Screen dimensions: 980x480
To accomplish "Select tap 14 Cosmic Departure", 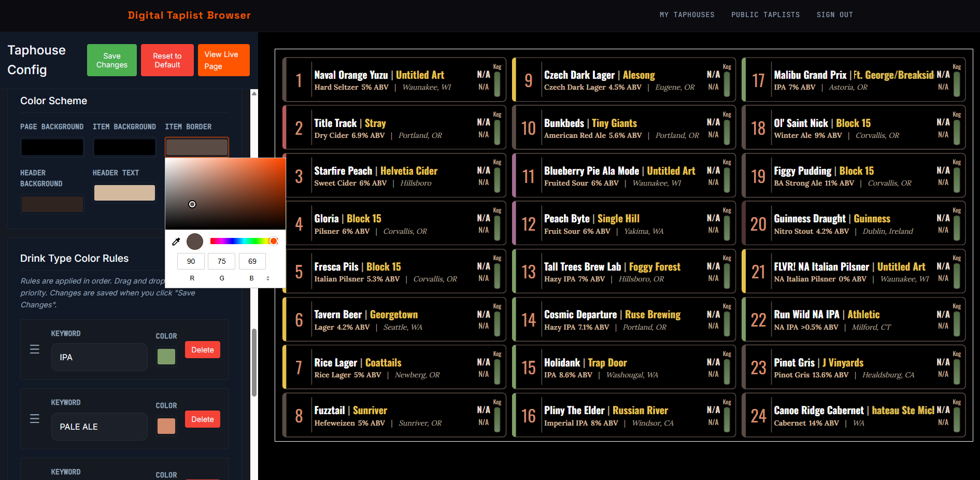I will 624,319.
